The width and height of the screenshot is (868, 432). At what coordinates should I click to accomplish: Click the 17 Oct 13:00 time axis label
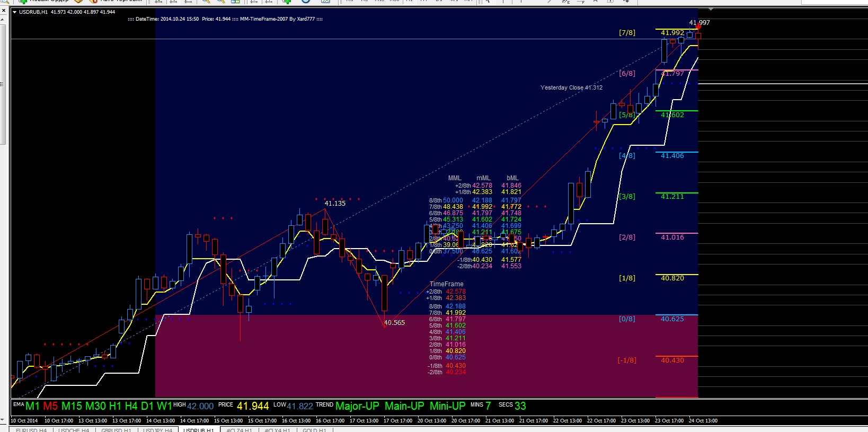(364, 421)
